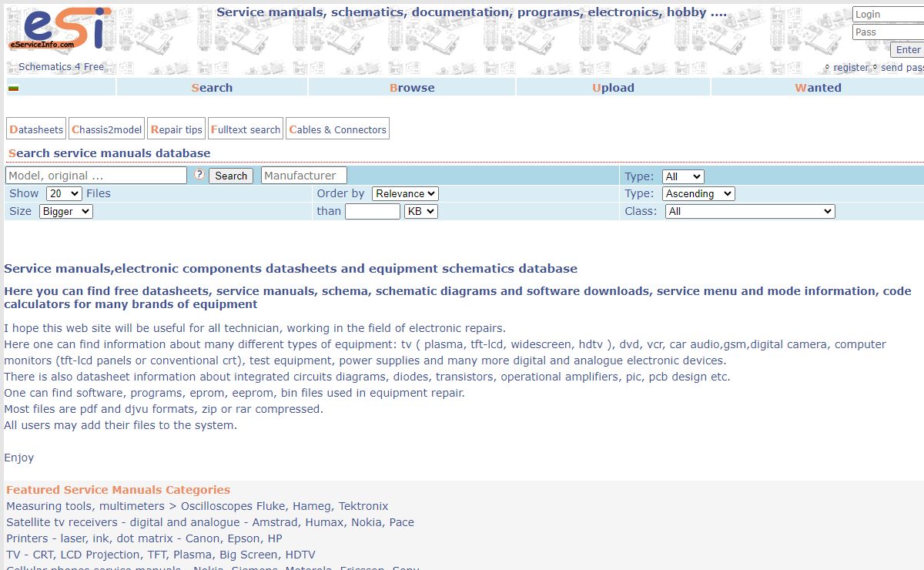Click the register link

850,67
